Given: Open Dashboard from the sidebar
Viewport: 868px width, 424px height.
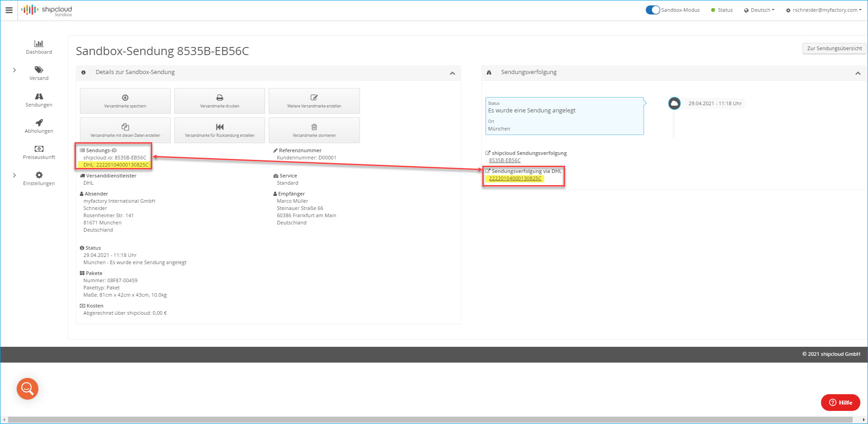Looking at the screenshot, I should (x=39, y=47).
